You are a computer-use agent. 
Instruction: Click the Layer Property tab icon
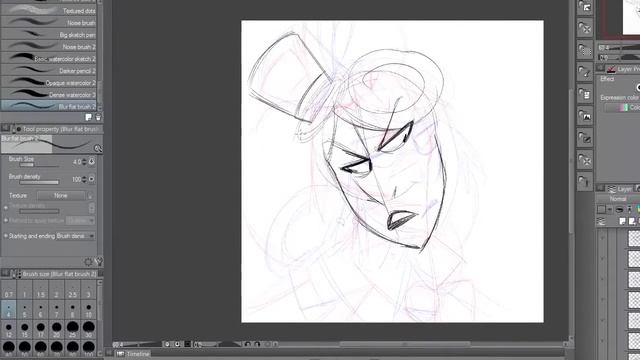click(x=611, y=69)
